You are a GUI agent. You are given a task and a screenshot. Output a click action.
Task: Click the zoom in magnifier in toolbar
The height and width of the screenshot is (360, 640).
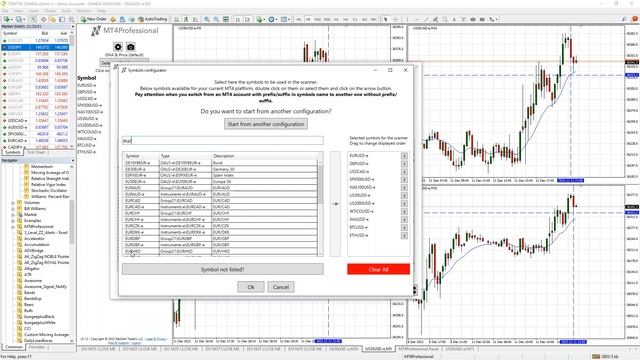pyautogui.click(x=207, y=19)
